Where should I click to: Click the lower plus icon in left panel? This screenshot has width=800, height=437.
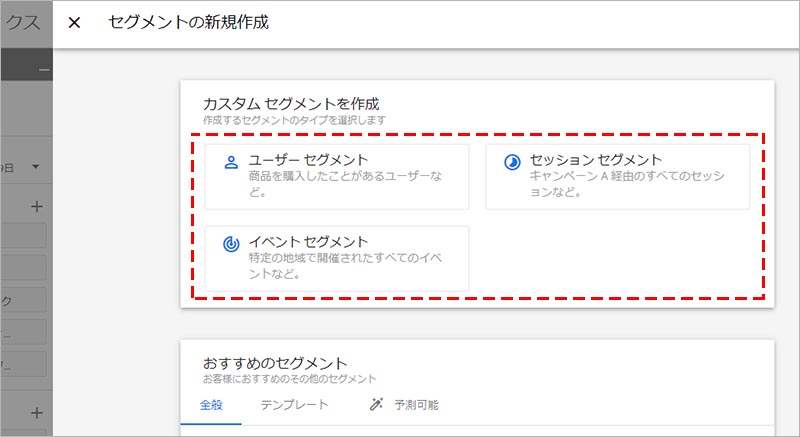point(38,412)
